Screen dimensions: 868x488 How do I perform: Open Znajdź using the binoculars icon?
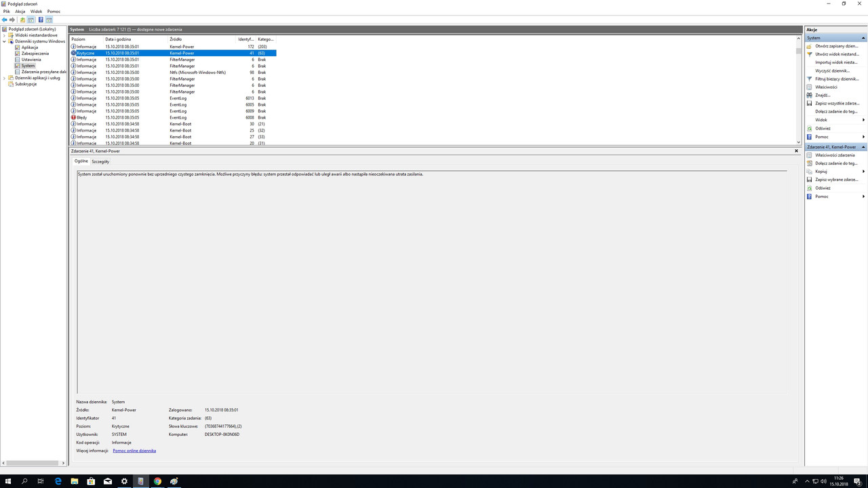click(809, 95)
